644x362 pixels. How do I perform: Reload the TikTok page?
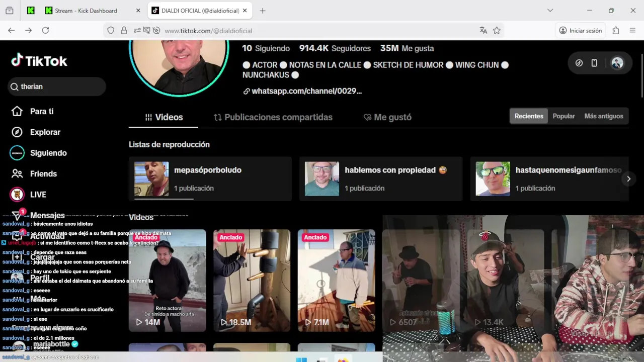(x=45, y=31)
